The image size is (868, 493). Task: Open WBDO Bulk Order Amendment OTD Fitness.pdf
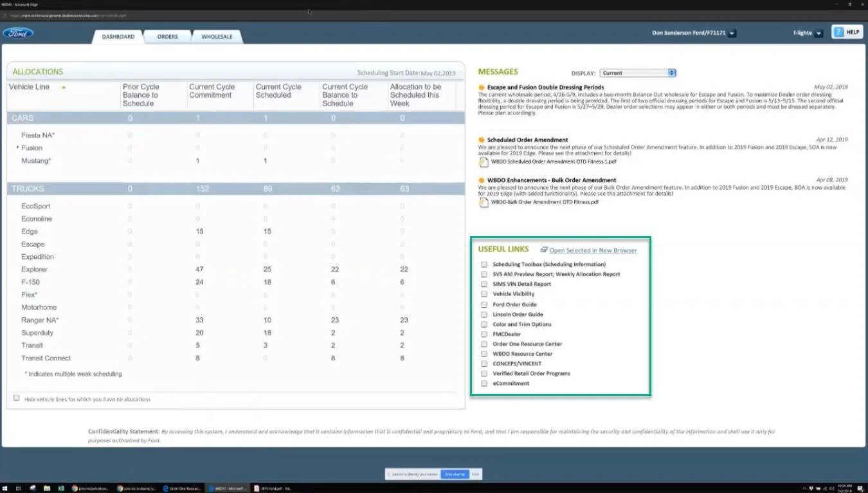tap(545, 202)
